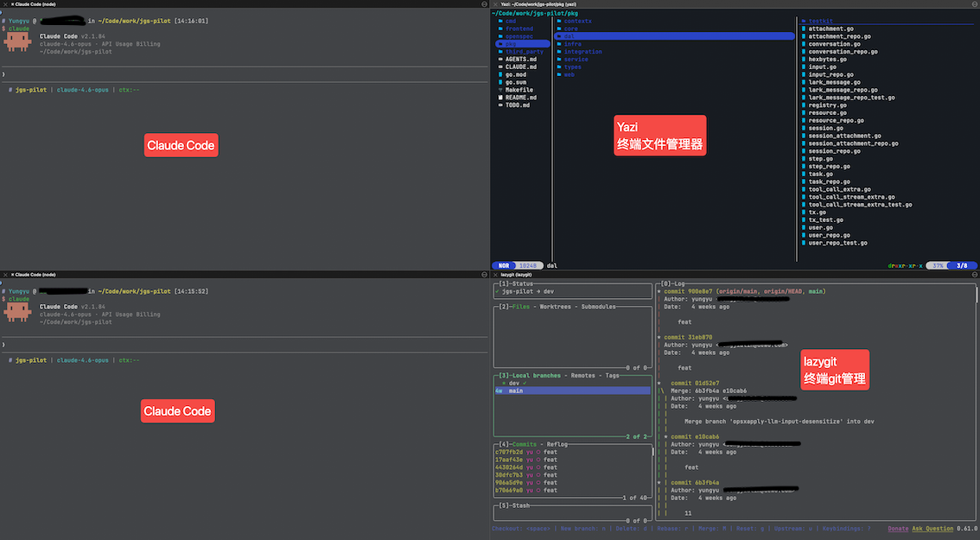
Task: Click the Makefile icon in Yazi's parent column
Action: pos(500,90)
